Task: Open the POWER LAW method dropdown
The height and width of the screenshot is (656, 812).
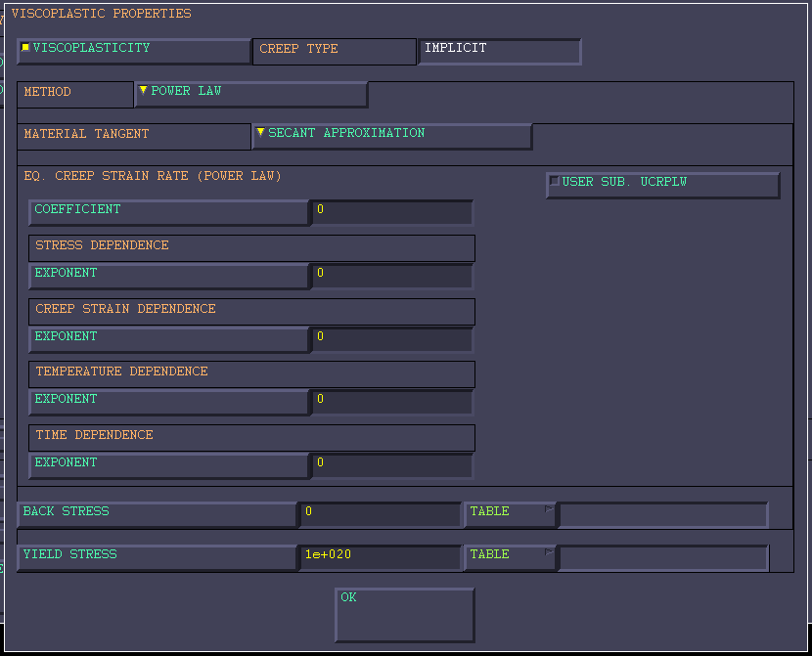Action: (251, 94)
